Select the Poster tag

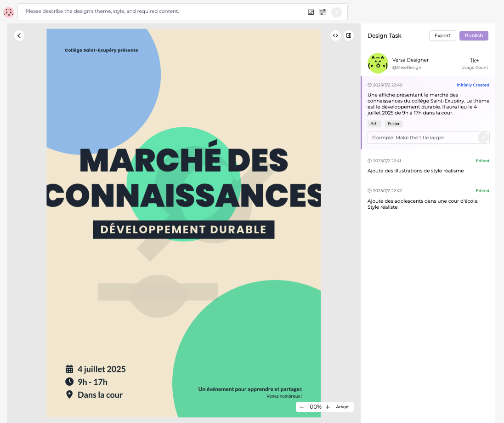(x=393, y=124)
